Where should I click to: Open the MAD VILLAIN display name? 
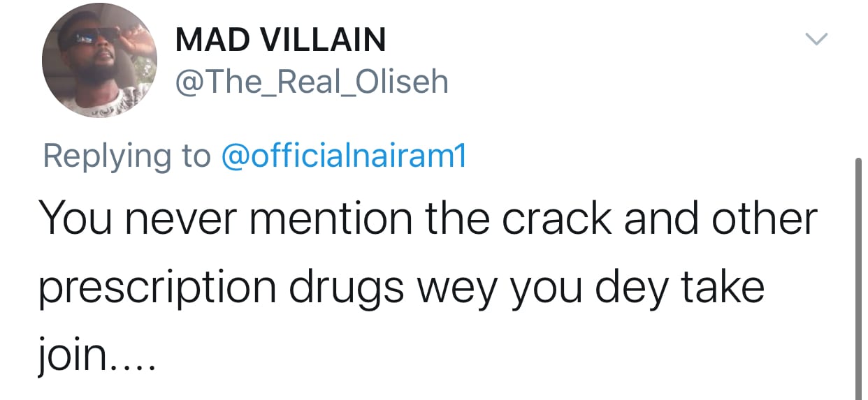pyautogui.click(x=280, y=40)
